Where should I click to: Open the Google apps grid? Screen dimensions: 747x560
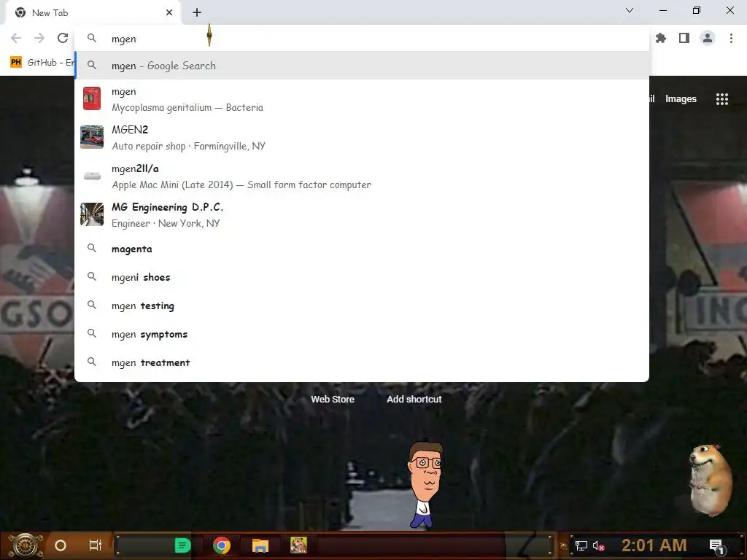[722, 99]
